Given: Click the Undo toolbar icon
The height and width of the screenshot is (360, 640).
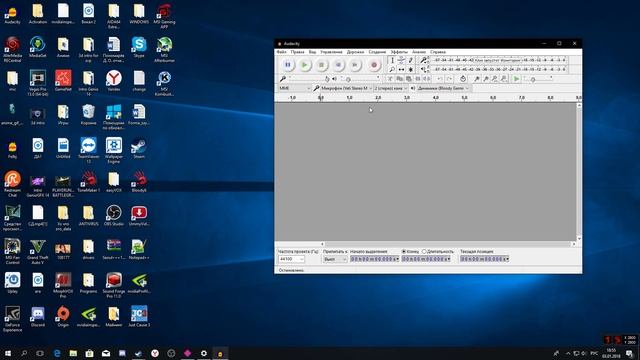Looking at the screenshot, I should click(x=440, y=79).
